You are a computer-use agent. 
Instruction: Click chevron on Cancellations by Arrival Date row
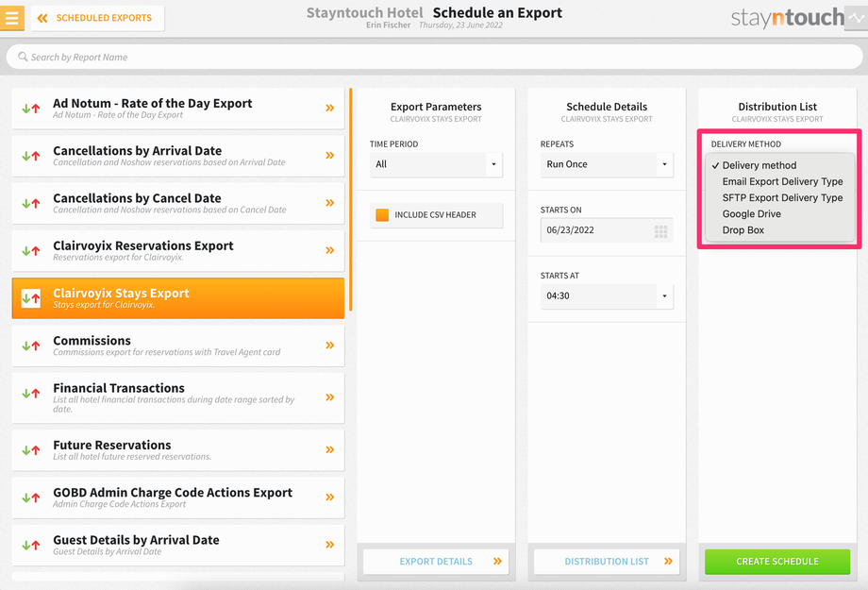330,155
